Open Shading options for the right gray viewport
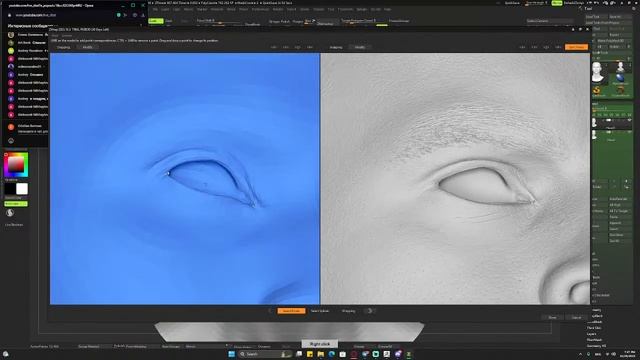 tap(336, 47)
